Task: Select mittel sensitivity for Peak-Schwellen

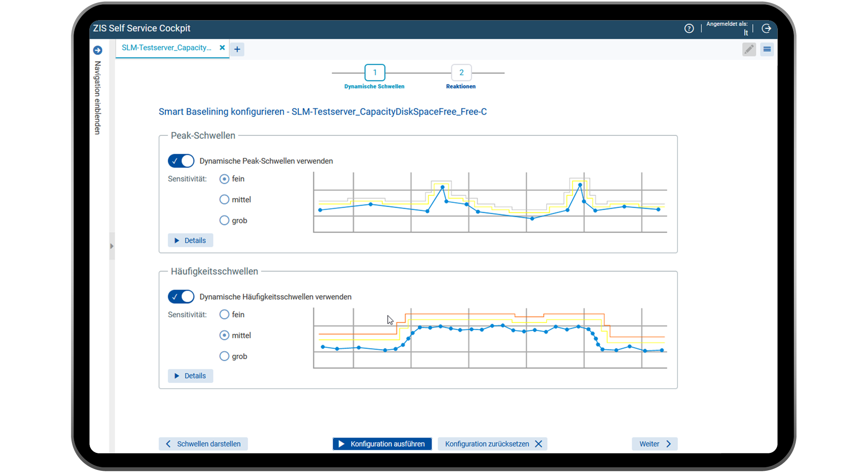Action: tap(224, 200)
